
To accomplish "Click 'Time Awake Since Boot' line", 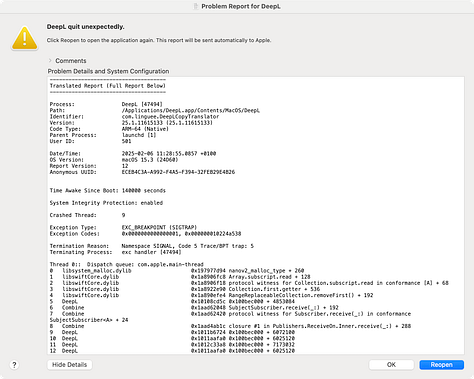I will click(x=108, y=191).
